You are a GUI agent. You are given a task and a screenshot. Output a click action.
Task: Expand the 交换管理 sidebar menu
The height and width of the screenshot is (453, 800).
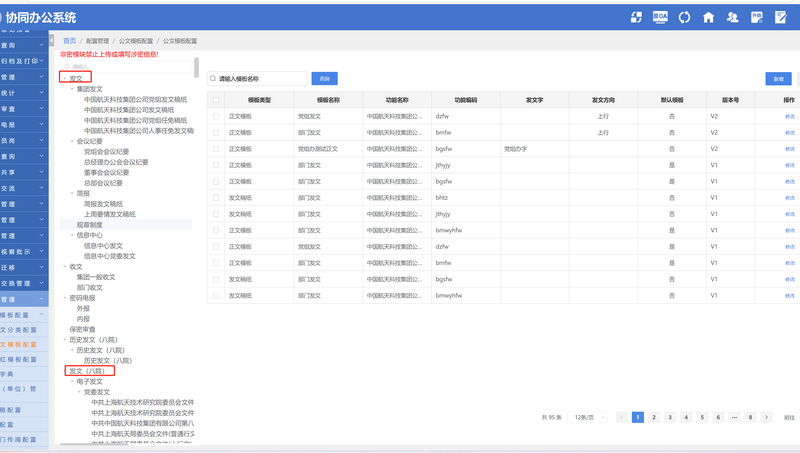point(24,283)
